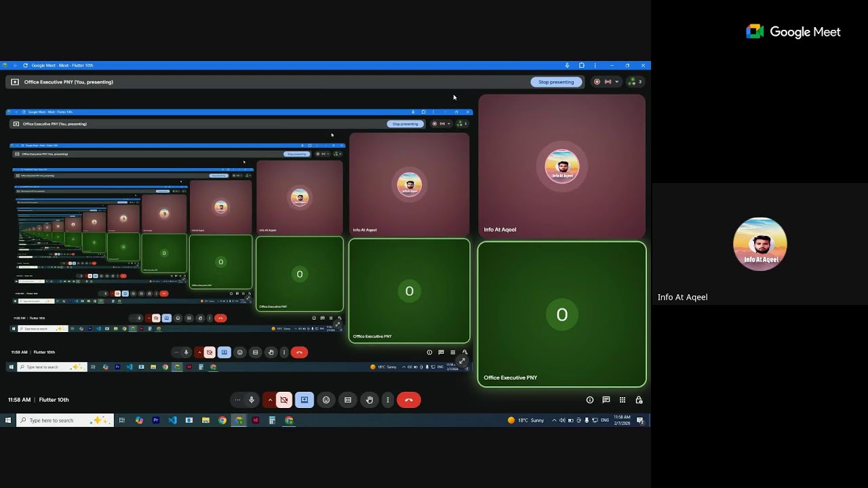Image resolution: width=868 pixels, height=488 pixels.
Task: Open ENG language switcher
Action: point(605,420)
